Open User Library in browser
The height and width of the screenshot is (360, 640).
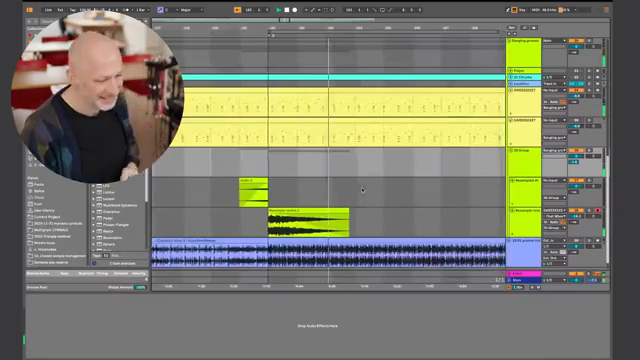(x=41, y=211)
